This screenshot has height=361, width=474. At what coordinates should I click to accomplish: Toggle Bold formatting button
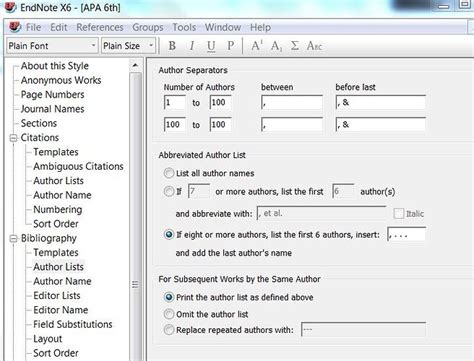pos(172,46)
